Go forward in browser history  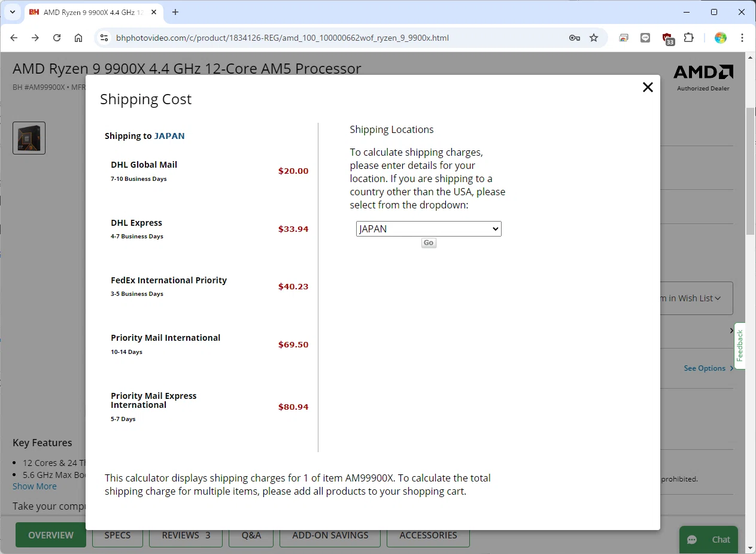point(35,38)
